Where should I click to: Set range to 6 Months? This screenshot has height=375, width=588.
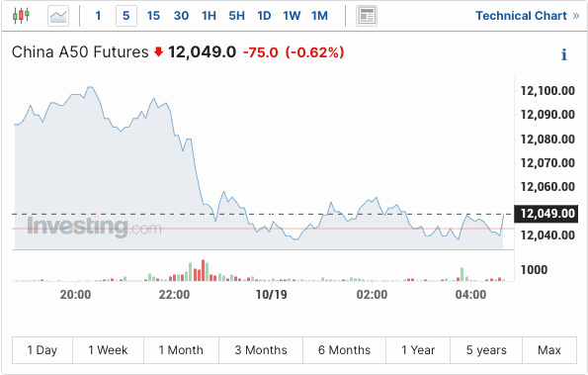[x=344, y=350]
